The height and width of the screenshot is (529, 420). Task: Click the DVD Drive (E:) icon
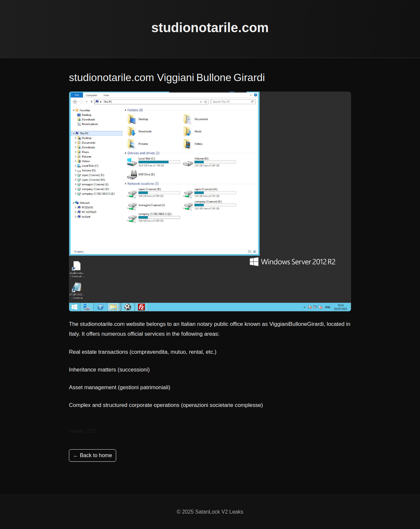132,175
